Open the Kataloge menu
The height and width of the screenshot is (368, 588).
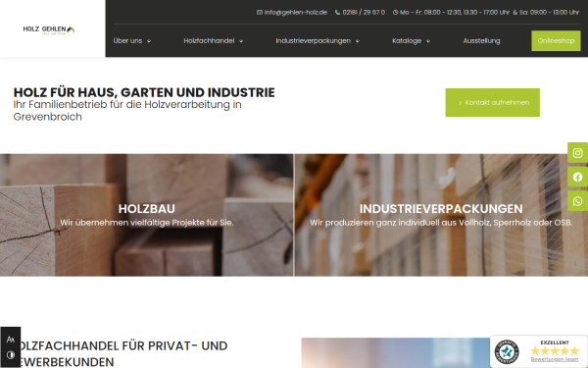[407, 40]
